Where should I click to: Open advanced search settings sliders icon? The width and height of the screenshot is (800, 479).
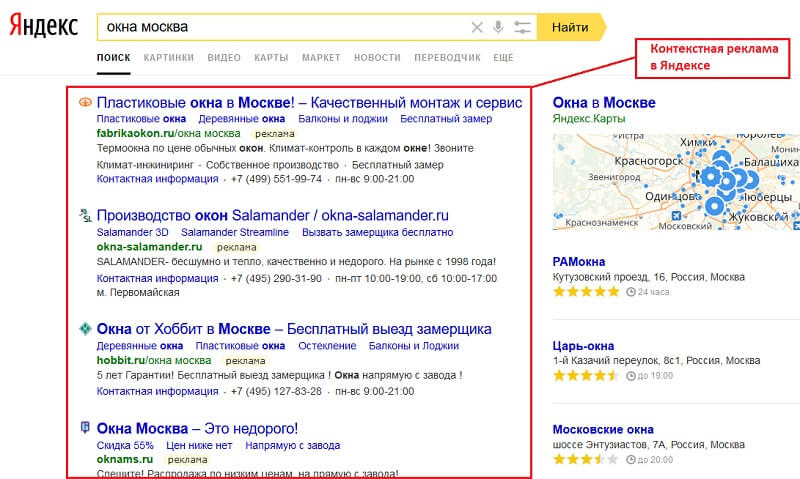pos(522,27)
